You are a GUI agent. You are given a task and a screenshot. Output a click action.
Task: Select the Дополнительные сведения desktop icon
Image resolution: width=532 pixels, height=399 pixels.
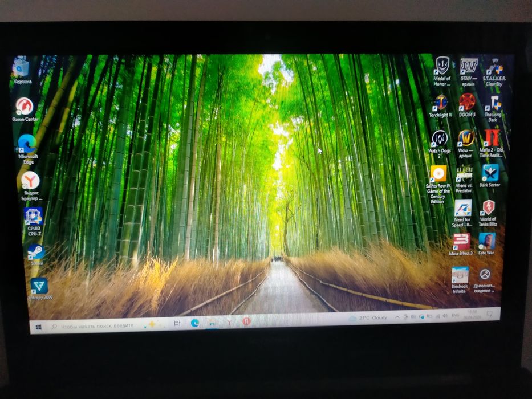coord(485,280)
